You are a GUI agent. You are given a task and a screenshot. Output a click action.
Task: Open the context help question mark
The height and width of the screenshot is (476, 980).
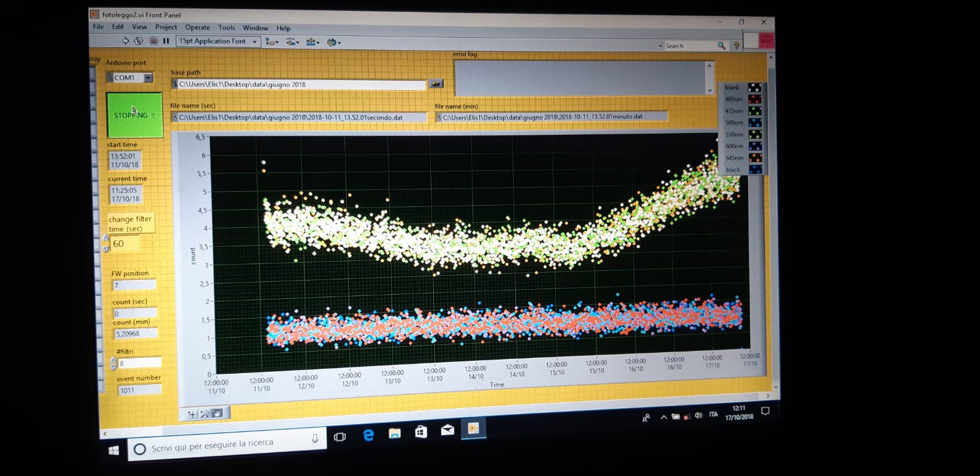click(x=736, y=46)
